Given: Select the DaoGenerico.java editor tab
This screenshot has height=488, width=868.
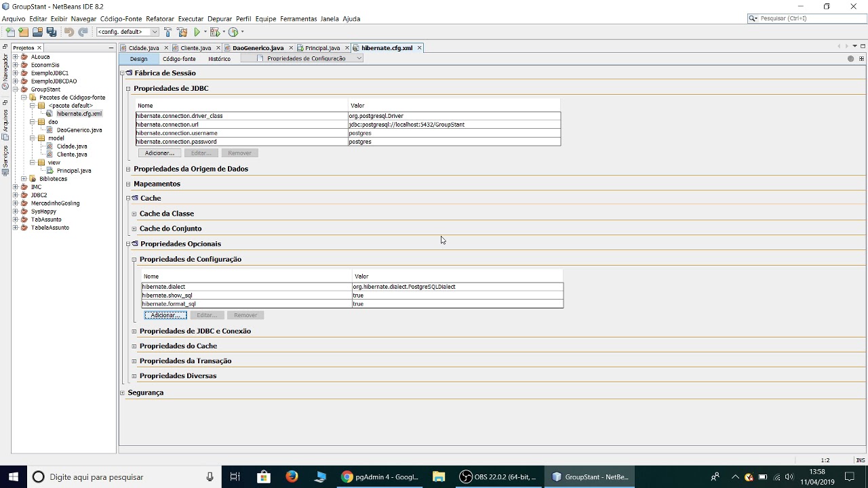Looking at the screenshot, I should [x=258, y=48].
